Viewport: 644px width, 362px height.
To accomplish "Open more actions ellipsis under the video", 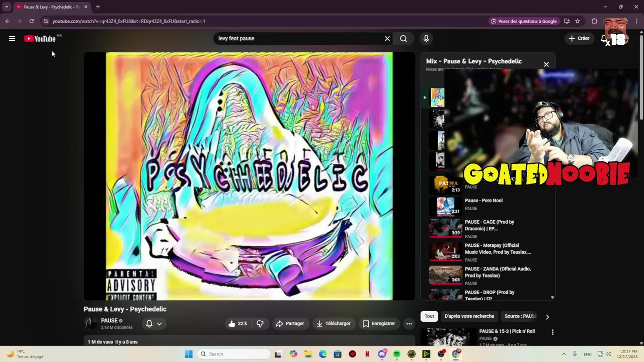I will click(409, 324).
